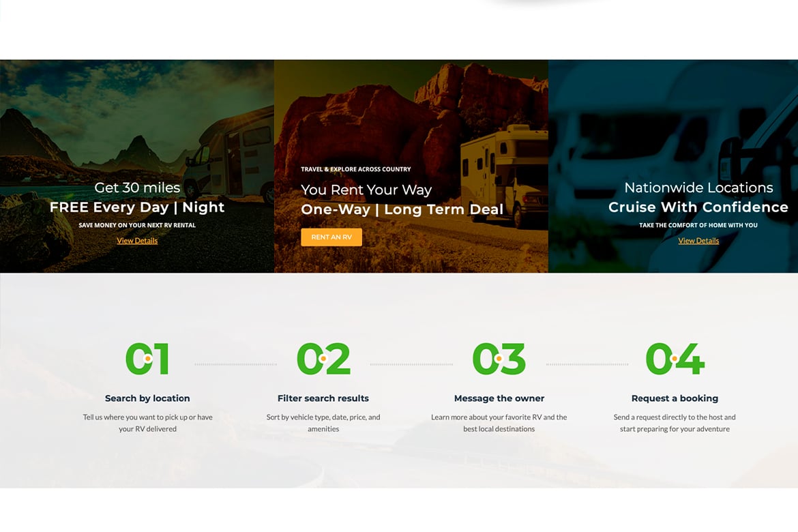Click the 'Search by location' heading
This screenshot has width=798, height=532.
[x=147, y=398]
